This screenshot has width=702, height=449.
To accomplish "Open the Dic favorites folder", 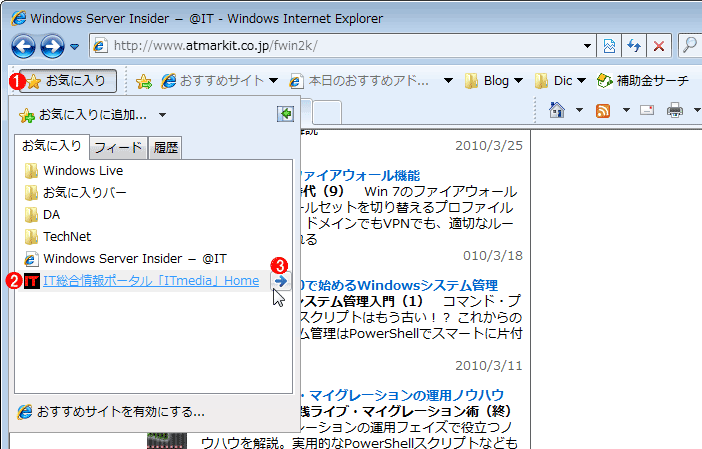I will click(560, 81).
